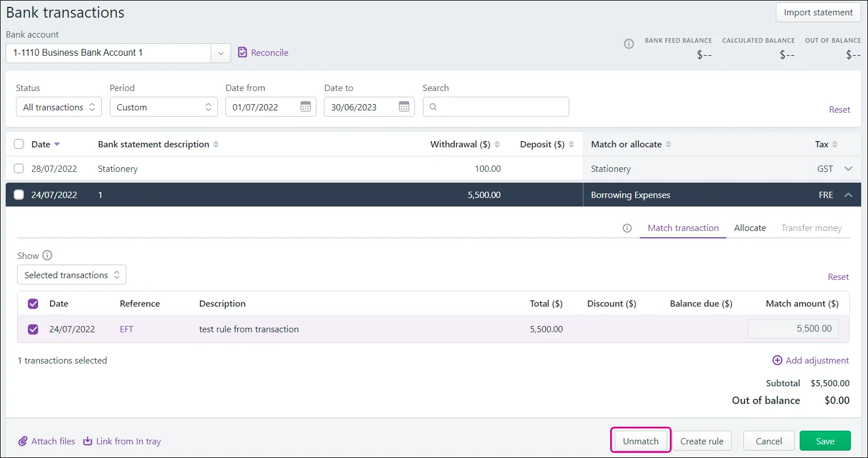Click the Bank account field 1-1110 Business Bank Account 1
This screenshot has height=458, width=868.
[x=109, y=53]
